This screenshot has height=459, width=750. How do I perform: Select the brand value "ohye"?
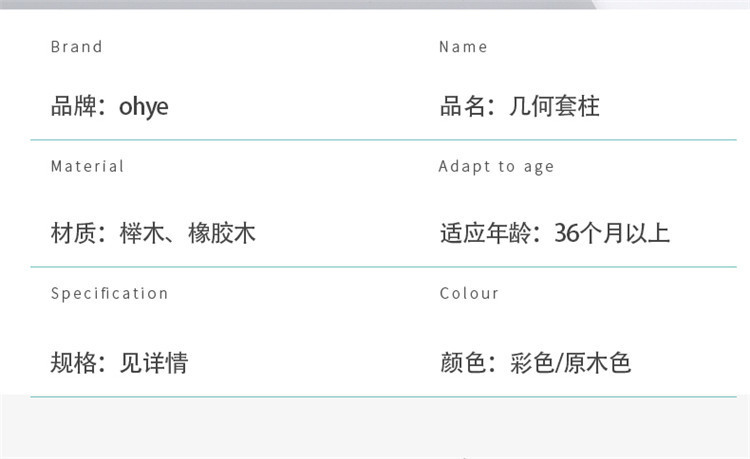pos(144,106)
